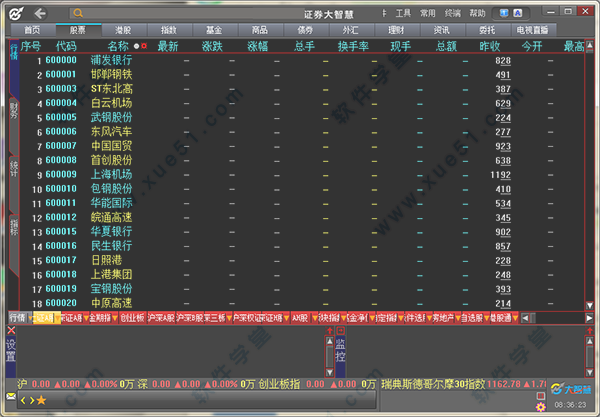Go back using the left arrow icon

click(x=40, y=14)
